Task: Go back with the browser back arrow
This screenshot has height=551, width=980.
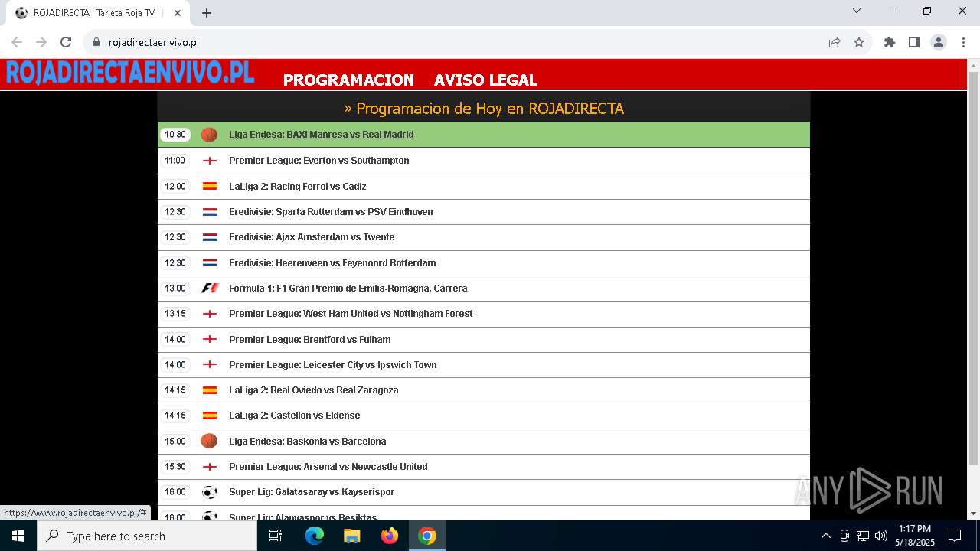Action: [x=17, y=42]
